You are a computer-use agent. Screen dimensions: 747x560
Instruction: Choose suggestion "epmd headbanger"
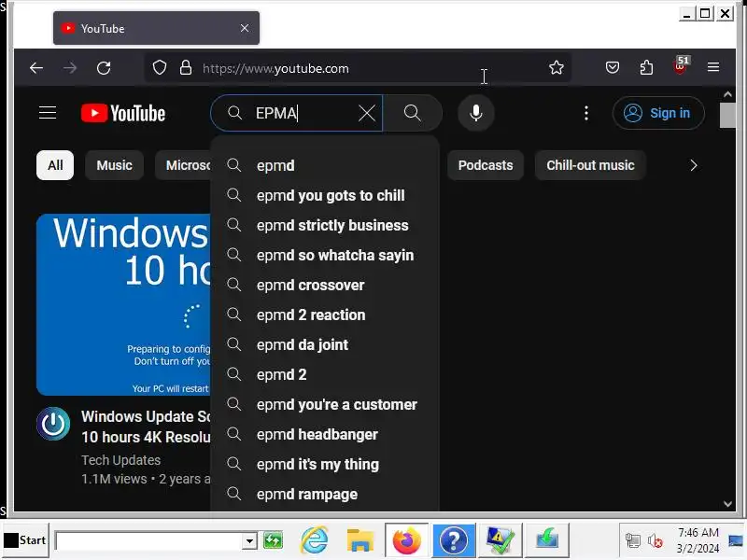(324, 434)
